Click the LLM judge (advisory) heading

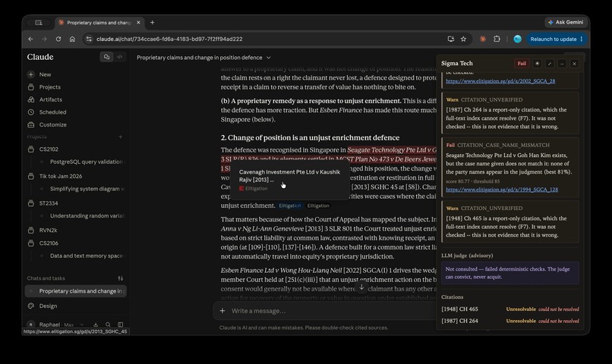click(x=467, y=256)
